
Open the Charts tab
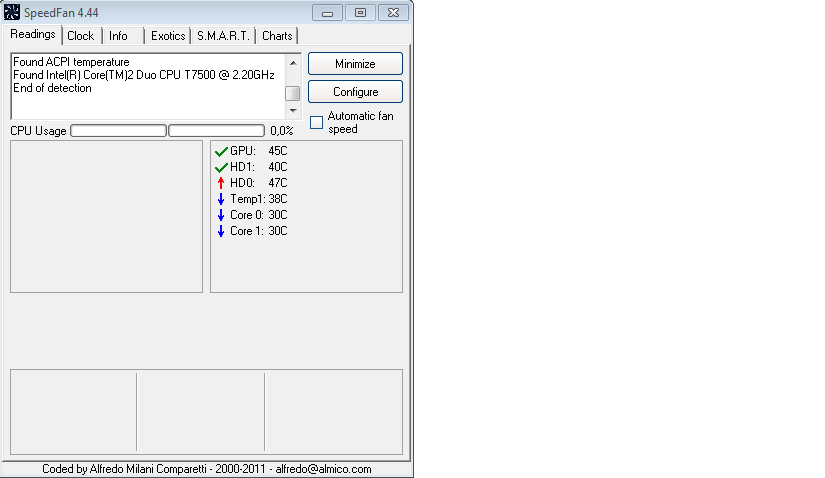[277, 36]
